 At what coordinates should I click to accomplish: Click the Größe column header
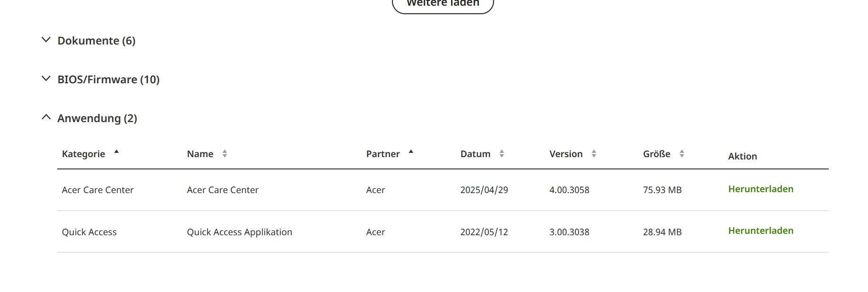tap(657, 154)
